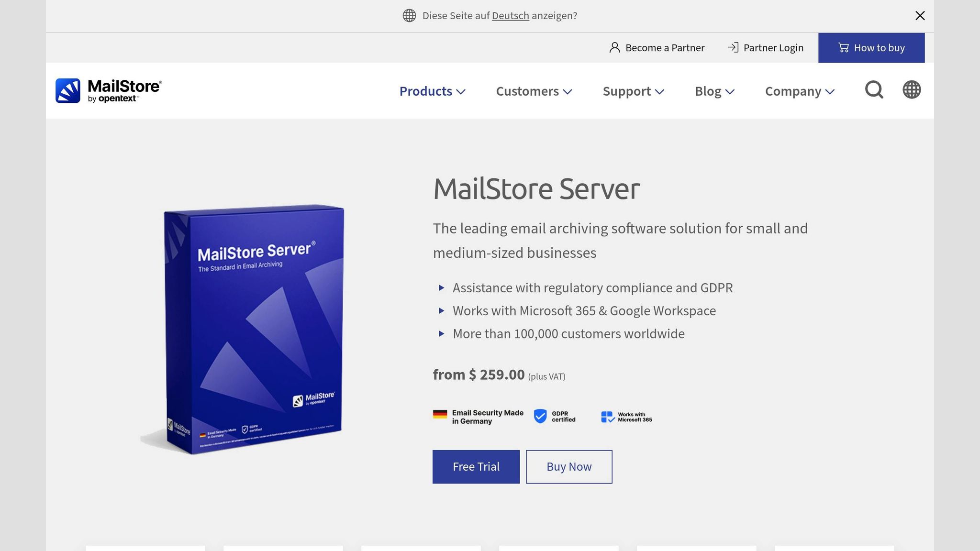Expand the Blog menu chevron
This screenshot has height=551, width=980.
pos(730,92)
